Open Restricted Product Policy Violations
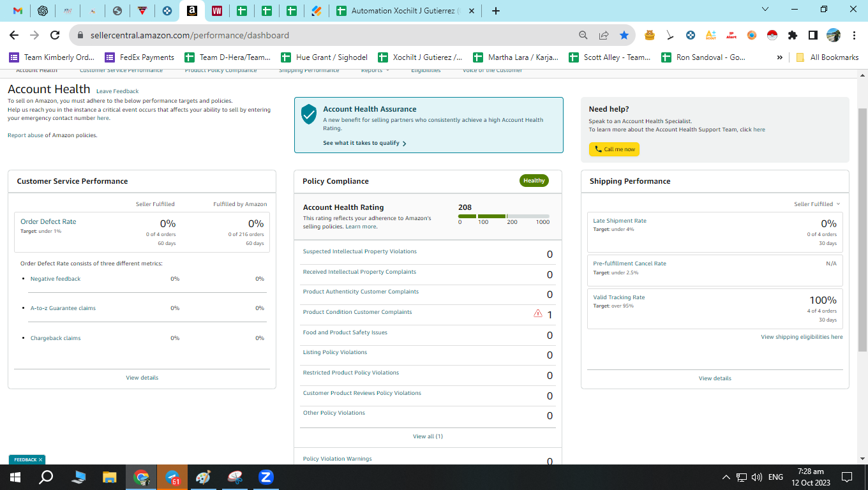 click(x=351, y=373)
